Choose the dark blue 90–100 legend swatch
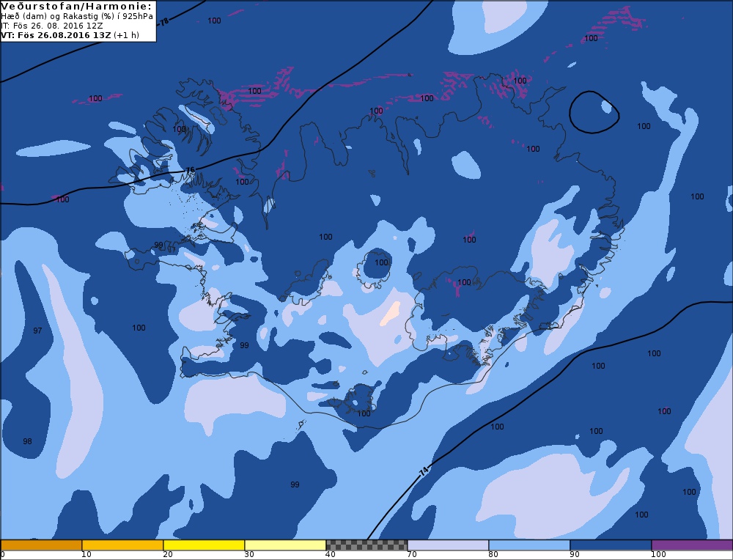733x560 pixels. point(611,545)
